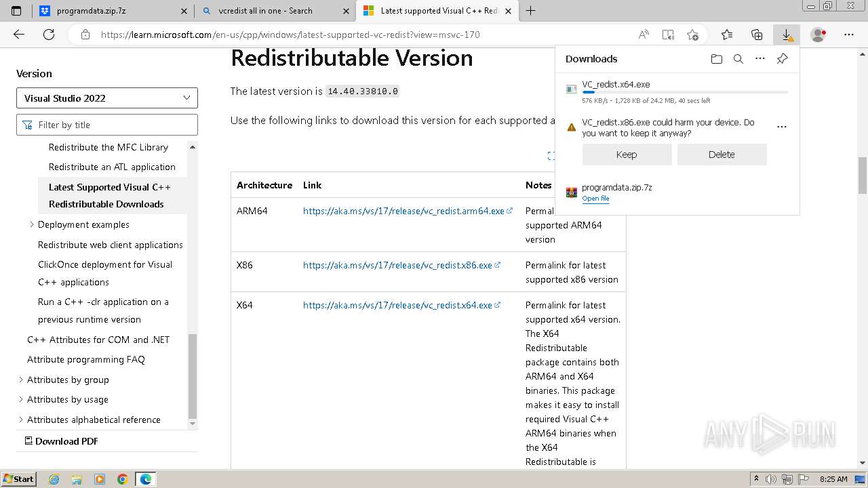This screenshot has width=868, height=488.
Task: Pin the Downloads panel
Action: coord(782,59)
